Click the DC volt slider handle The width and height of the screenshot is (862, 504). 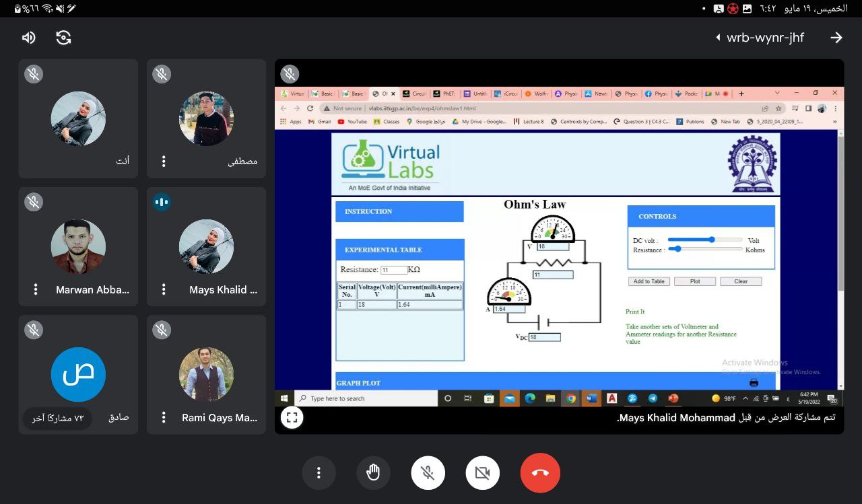point(712,240)
